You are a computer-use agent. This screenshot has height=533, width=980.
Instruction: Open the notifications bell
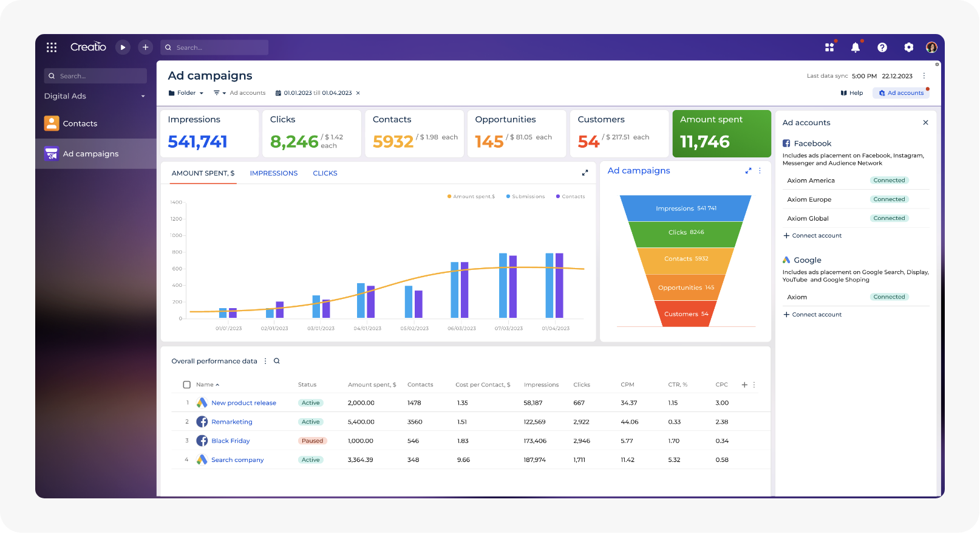pyautogui.click(x=856, y=47)
